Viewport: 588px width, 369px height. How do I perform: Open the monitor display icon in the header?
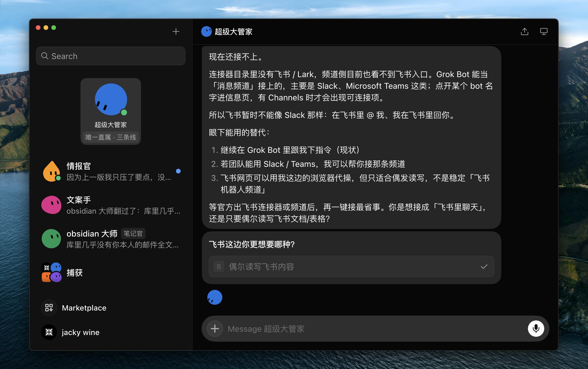tap(543, 31)
